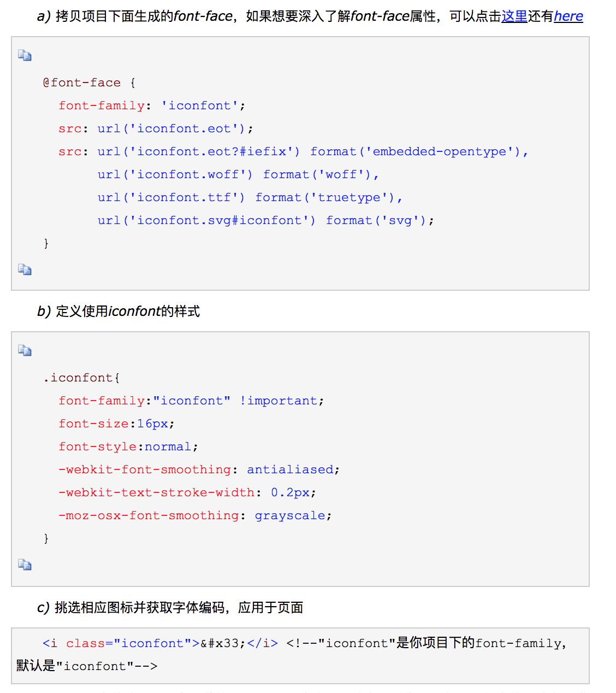Click the font-style:normal declaration

point(128,447)
